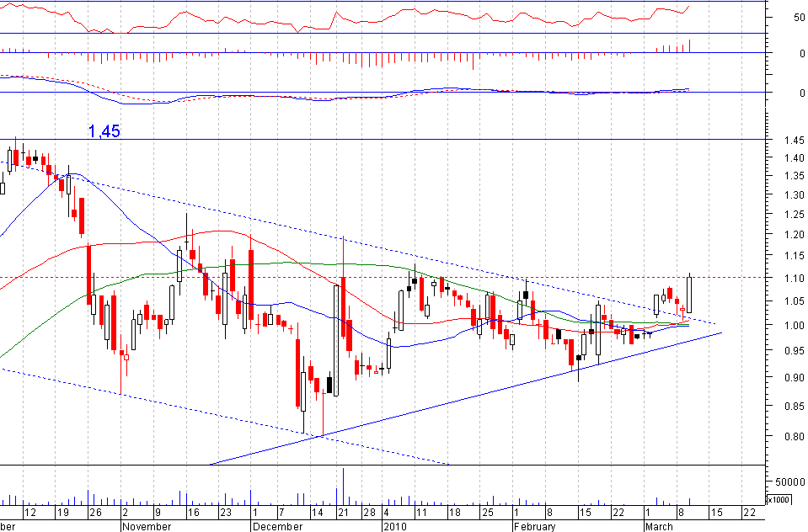Select the "28" date label in December
This screenshot has height=532, width=808.
point(370,513)
